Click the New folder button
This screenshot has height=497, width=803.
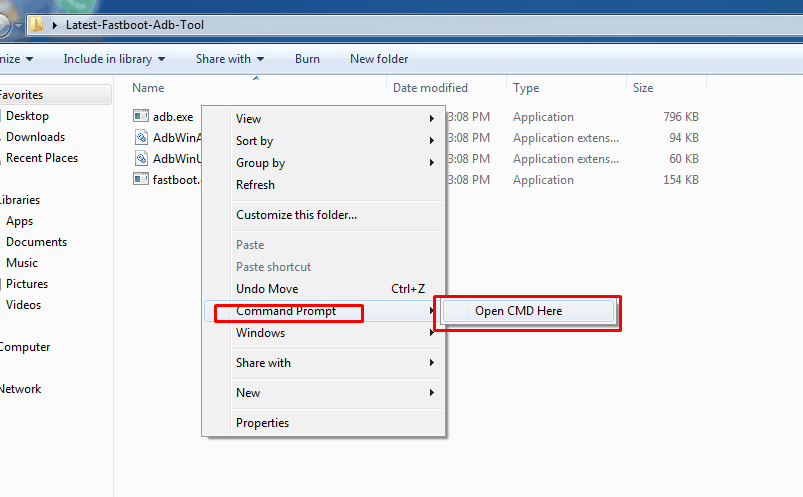click(x=379, y=59)
